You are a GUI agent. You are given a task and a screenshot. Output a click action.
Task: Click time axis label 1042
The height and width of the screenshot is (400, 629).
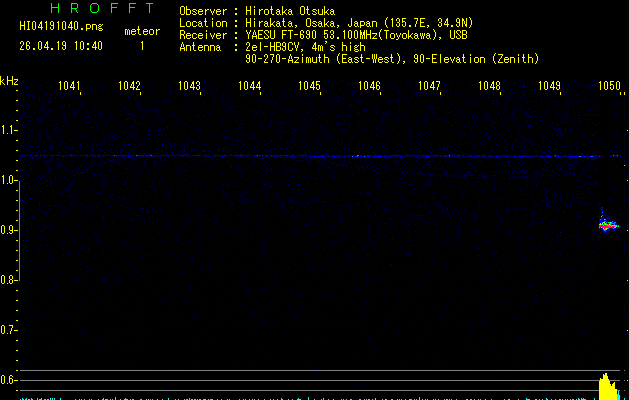point(130,85)
